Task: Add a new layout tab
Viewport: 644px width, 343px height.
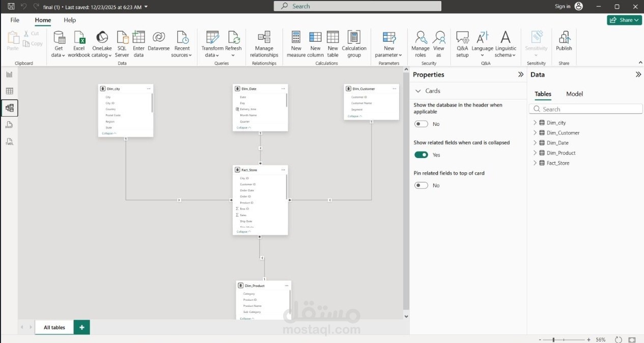Action: point(81,327)
